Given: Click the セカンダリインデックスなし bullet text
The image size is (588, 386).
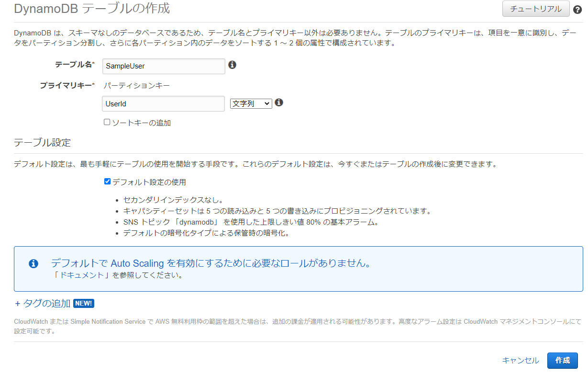Looking at the screenshot, I should click(173, 200).
